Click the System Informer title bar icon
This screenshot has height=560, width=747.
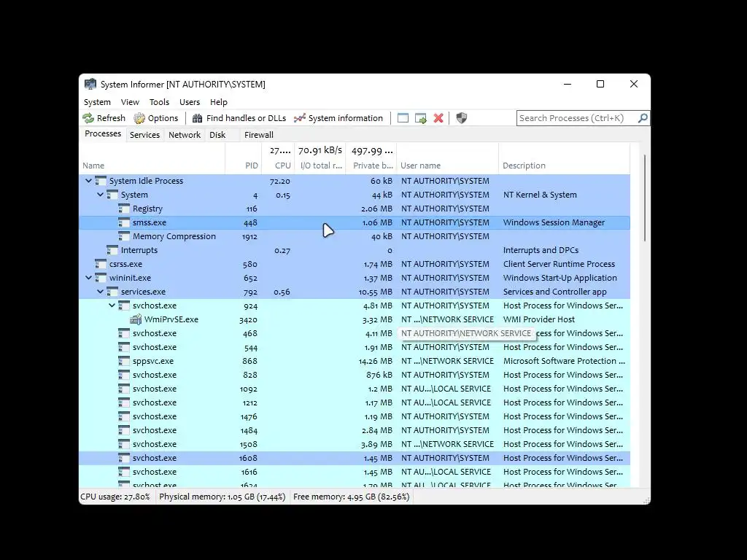click(x=90, y=85)
